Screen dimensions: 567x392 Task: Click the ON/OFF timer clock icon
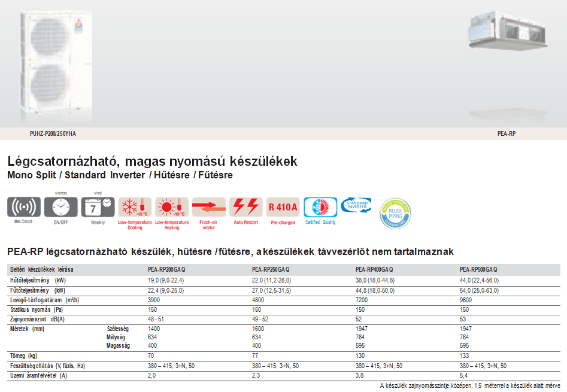60,207
